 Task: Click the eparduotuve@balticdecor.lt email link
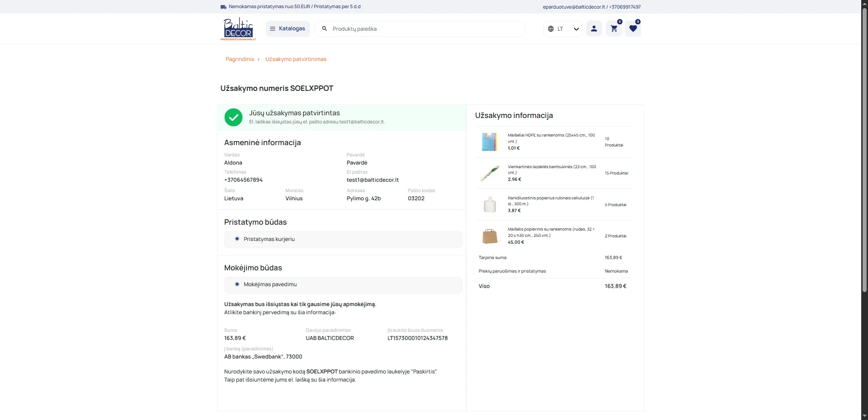[574, 7]
